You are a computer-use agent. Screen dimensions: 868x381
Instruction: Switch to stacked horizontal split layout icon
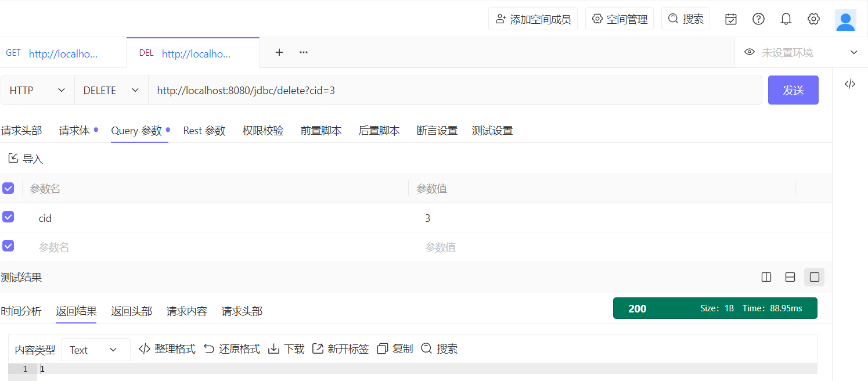[790, 277]
